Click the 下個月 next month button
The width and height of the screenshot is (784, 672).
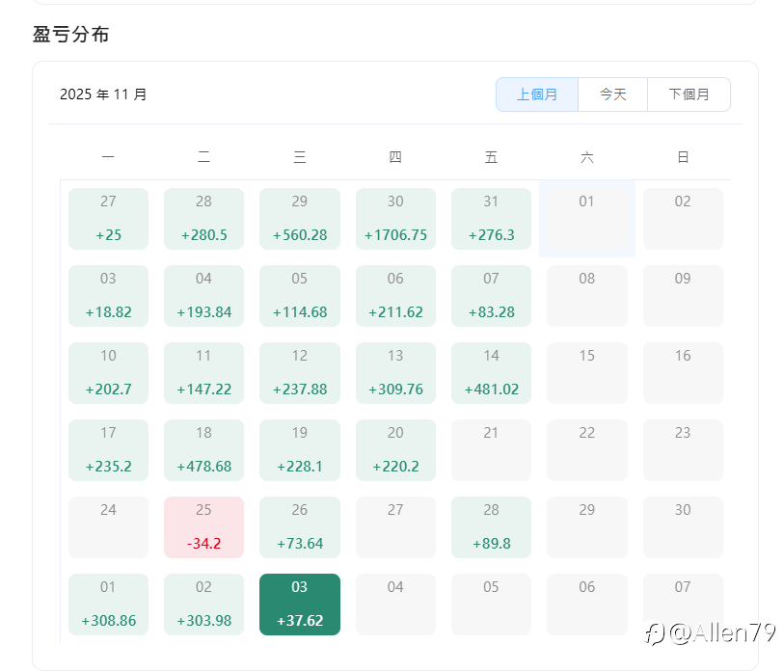[689, 94]
